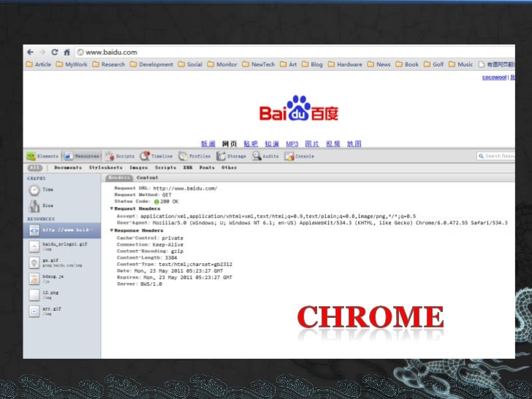Reload the page with the refresh icon
The height and width of the screenshot is (399, 532).
pos(54,53)
